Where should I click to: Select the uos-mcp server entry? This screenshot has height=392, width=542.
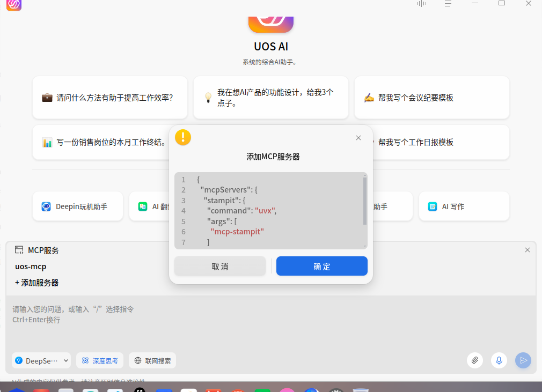tap(31, 267)
